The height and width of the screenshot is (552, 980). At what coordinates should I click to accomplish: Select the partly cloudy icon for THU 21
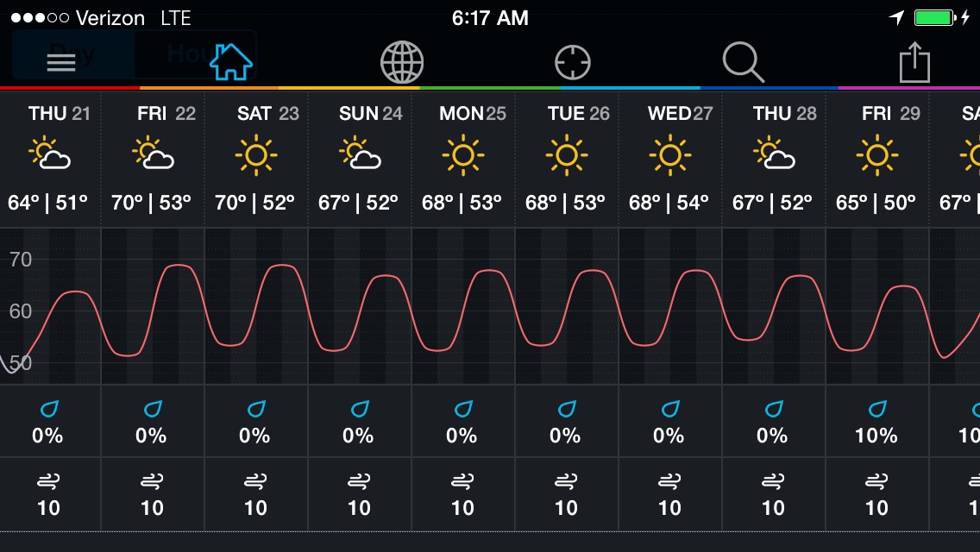tap(49, 154)
